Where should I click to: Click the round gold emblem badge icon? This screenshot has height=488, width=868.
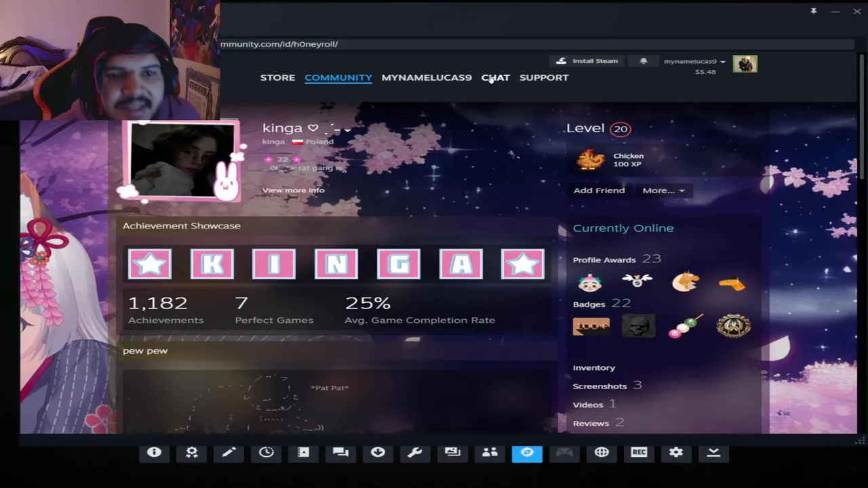click(734, 326)
